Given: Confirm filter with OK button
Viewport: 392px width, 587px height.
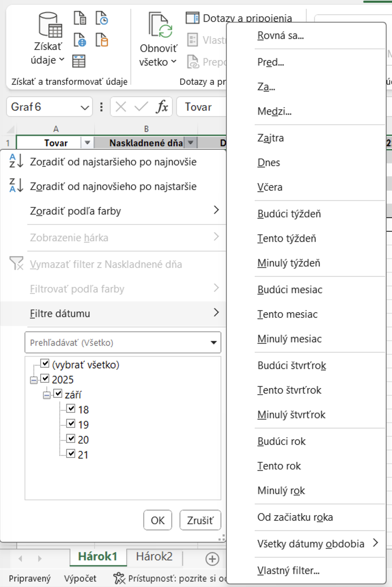Looking at the screenshot, I should pyautogui.click(x=157, y=520).
